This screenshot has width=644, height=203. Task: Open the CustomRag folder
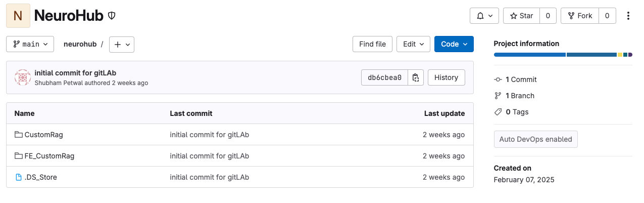[x=43, y=135]
